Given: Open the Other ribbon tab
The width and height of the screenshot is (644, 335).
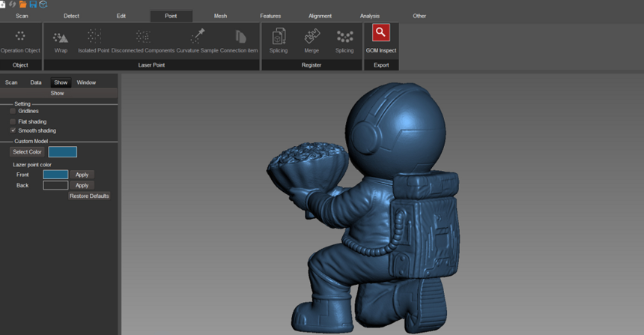Looking at the screenshot, I should tap(419, 16).
